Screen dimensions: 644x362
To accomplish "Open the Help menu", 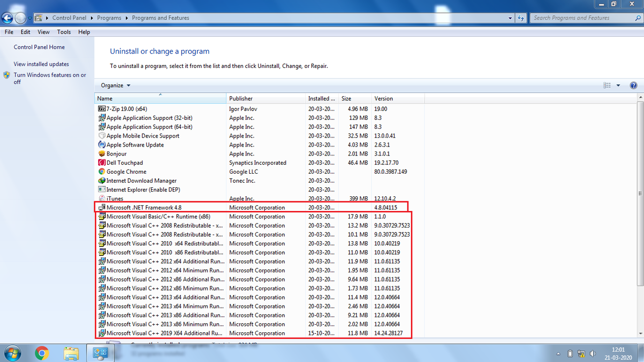I will click(x=84, y=32).
